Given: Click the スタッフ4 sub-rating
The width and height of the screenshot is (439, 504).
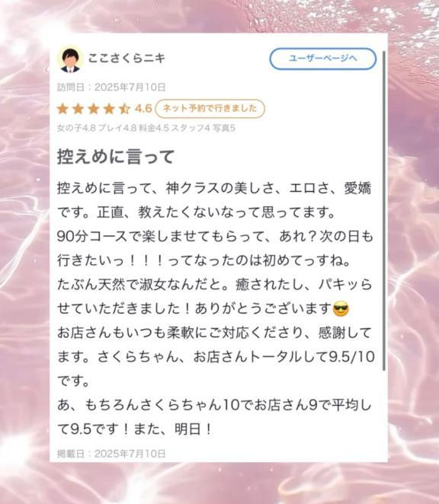Looking at the screenshot, I should coord(191,128).
